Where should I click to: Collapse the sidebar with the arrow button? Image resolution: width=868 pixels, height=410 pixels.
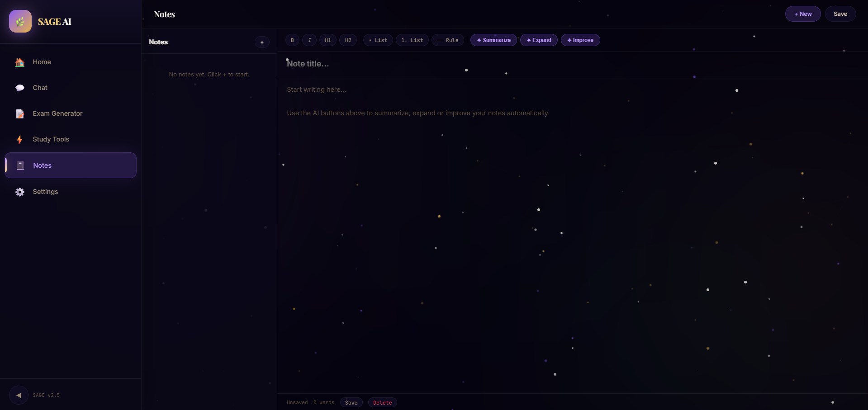[19, 395]
